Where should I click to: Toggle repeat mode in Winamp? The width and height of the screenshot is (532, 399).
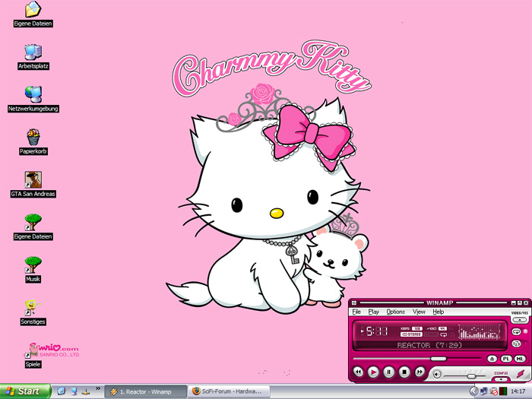coord(518,331)
